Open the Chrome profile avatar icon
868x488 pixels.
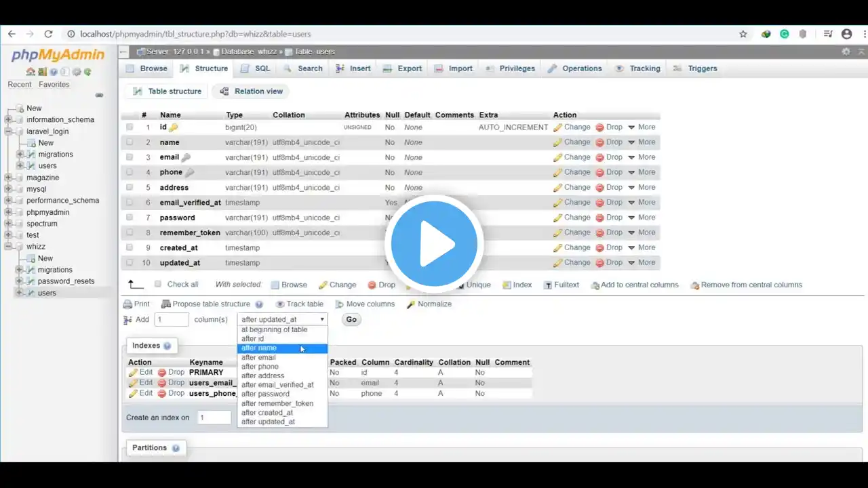pos(846,34)
